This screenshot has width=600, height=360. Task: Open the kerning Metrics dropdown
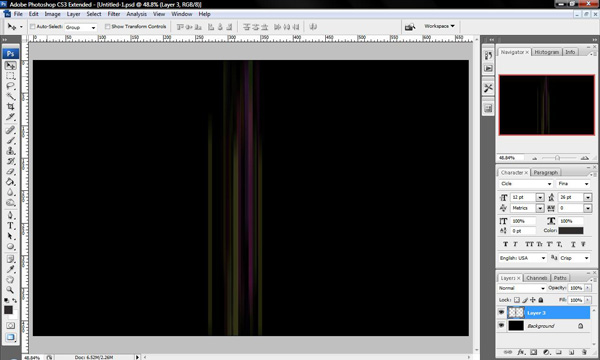540,208
